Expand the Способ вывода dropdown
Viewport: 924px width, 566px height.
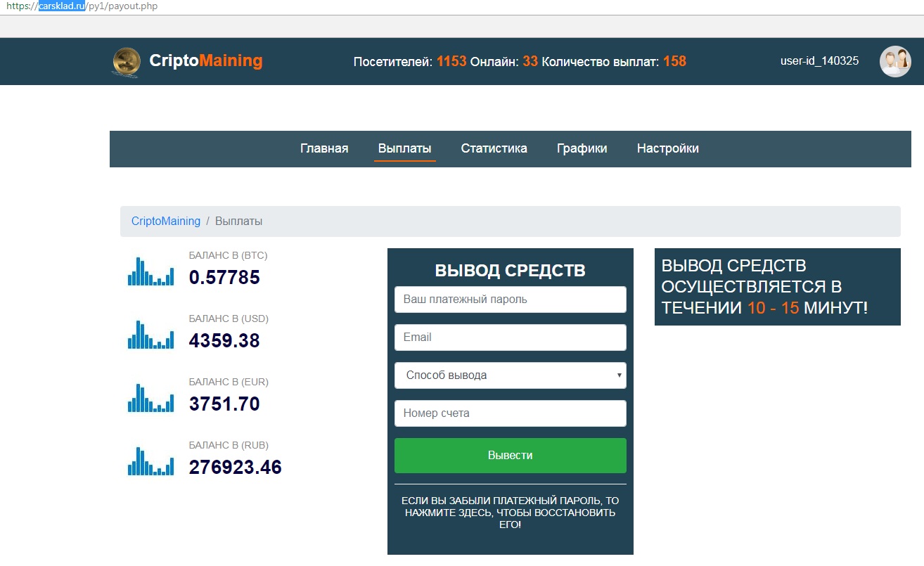point(511,375)
